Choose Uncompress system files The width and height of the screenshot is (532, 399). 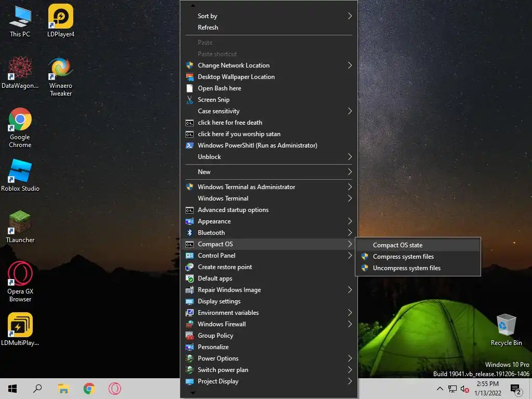[418, 268]
